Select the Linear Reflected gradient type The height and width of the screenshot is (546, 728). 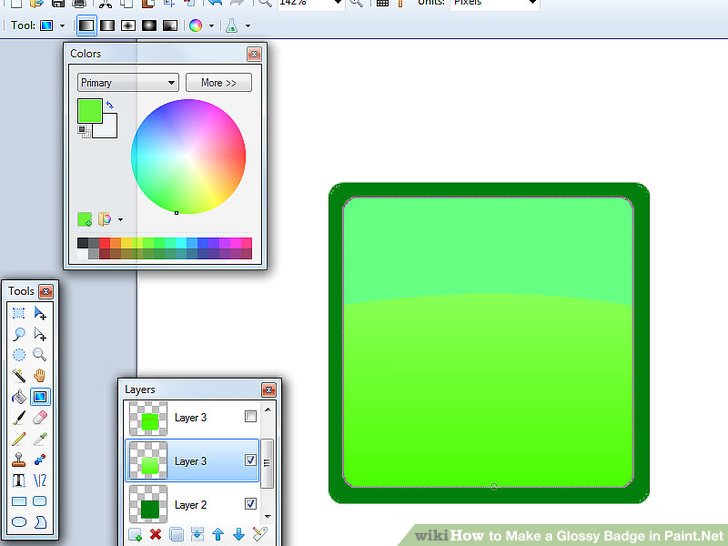coord(107,26)
